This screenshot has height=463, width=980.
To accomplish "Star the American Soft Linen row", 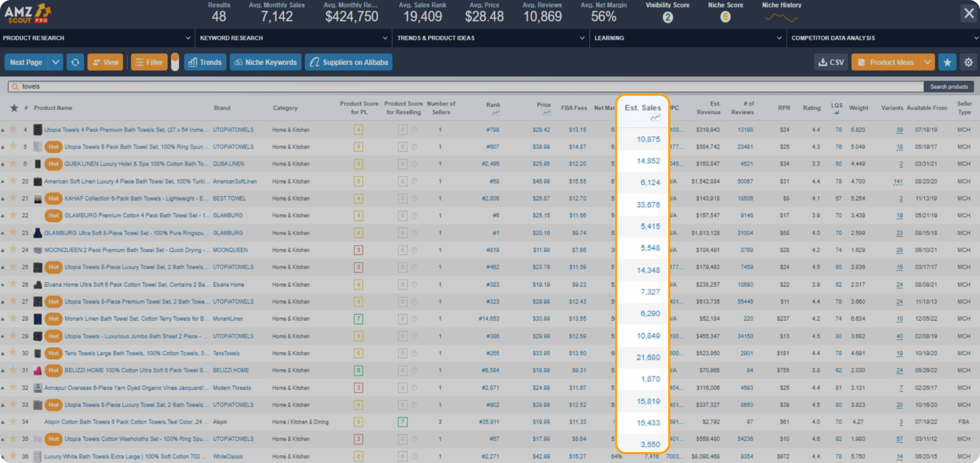I will (x=13, y=181).
